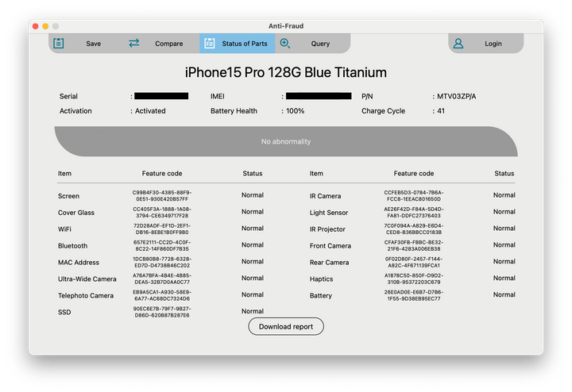Click the left Feature code column header
Viewport: 572px width, 392px height.
[162, 174]
